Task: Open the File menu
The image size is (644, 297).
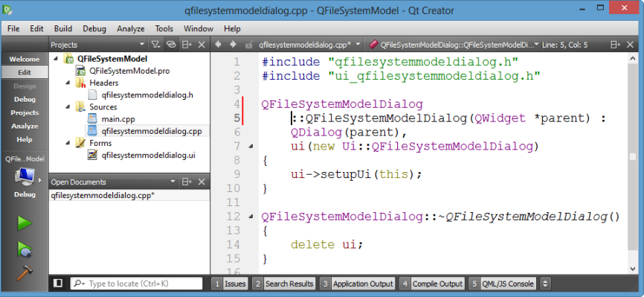Action: [13, 29]
